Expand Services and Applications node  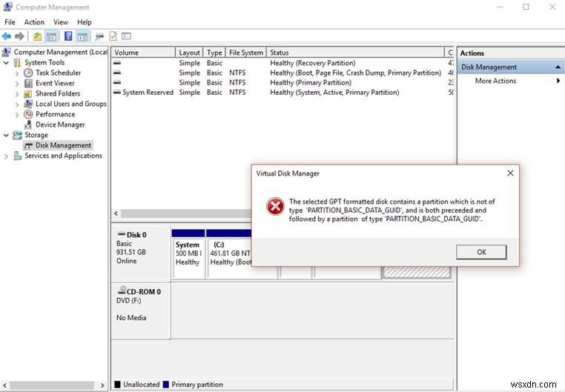pyautogui.click(x=6, y=156)
